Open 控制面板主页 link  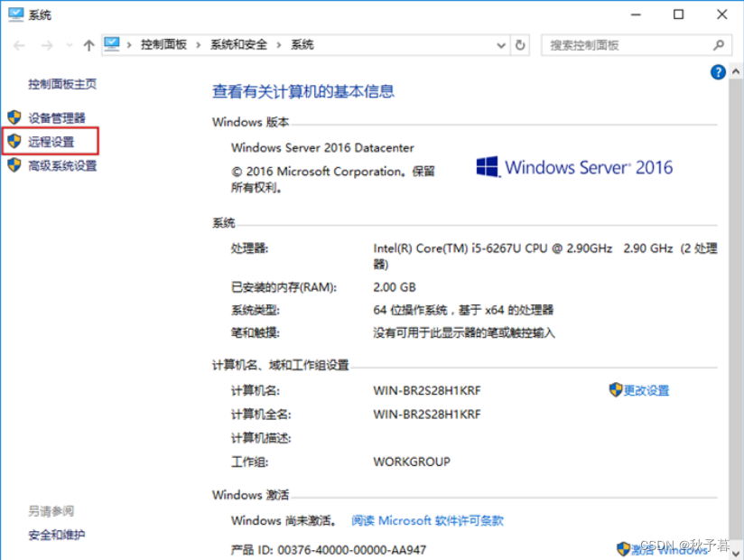[x=62, y=84]
